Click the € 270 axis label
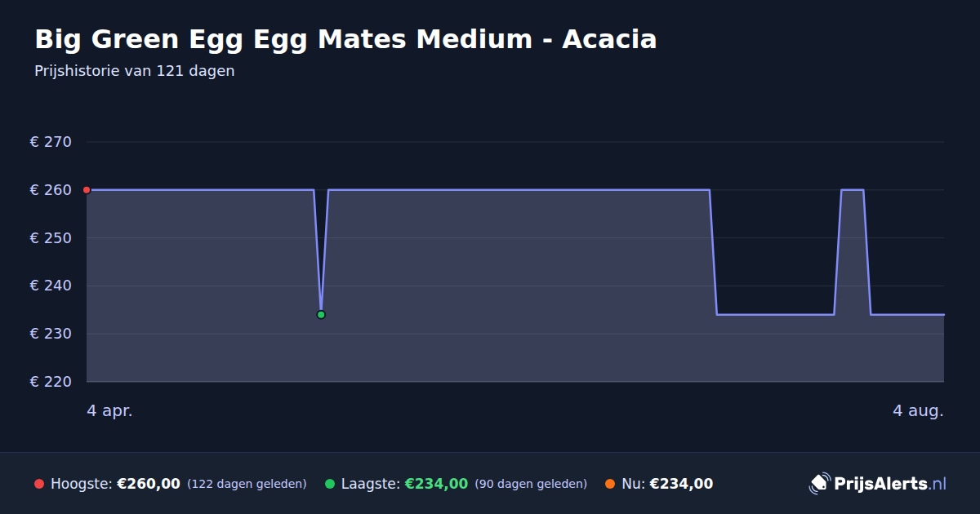The width and height of the screenshot is (980, 514). point(51,142)
